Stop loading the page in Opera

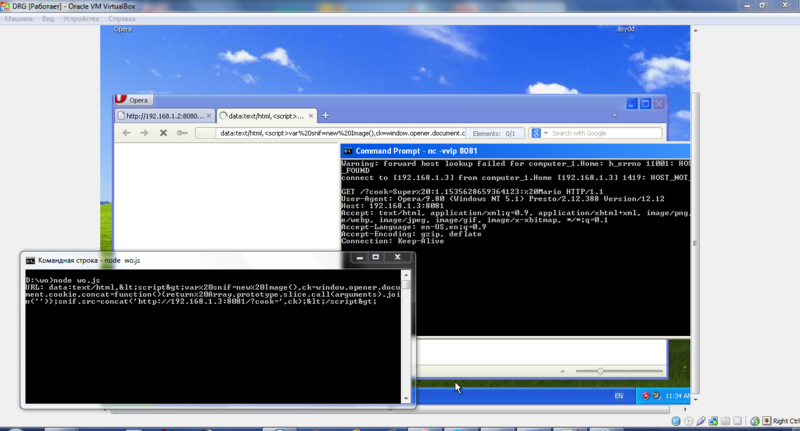(x=163, y=133)
